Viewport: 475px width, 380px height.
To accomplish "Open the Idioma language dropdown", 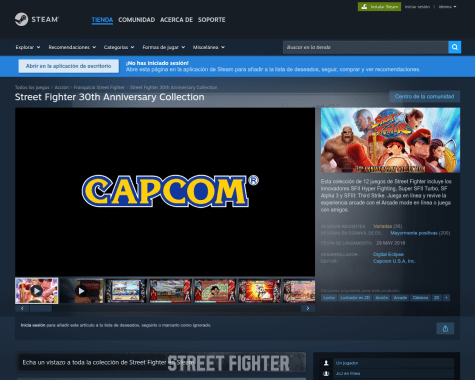I will (447, 7).
